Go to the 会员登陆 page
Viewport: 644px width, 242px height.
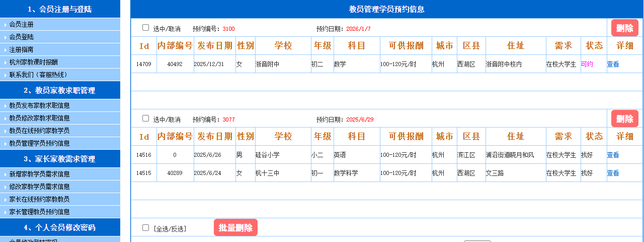tap(22, 37)
